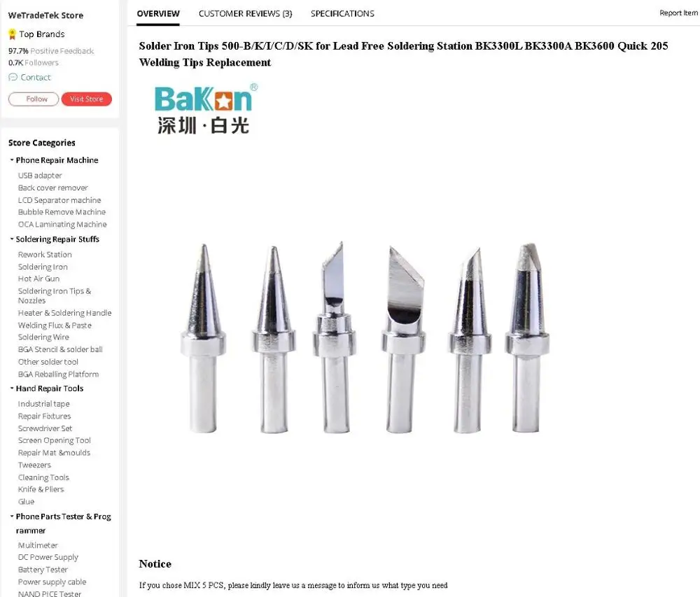Collapse the Phone Repair Machine category arrow
This screenshot has height=597, width=700.
point(12,160)
